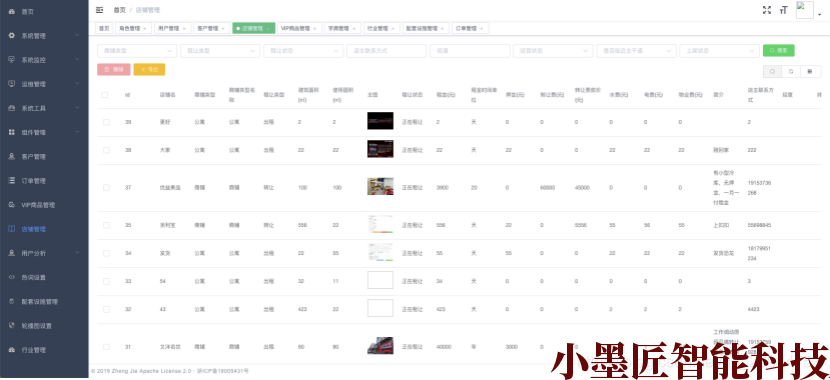
Task: Open the third filter dropdown (租让状态)
Action: coord(303,51)
